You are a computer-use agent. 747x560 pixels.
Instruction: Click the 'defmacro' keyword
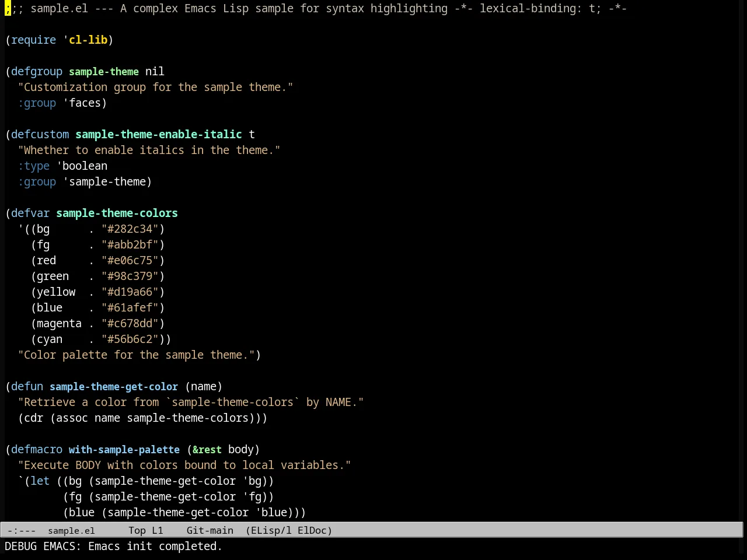(37, 449)
